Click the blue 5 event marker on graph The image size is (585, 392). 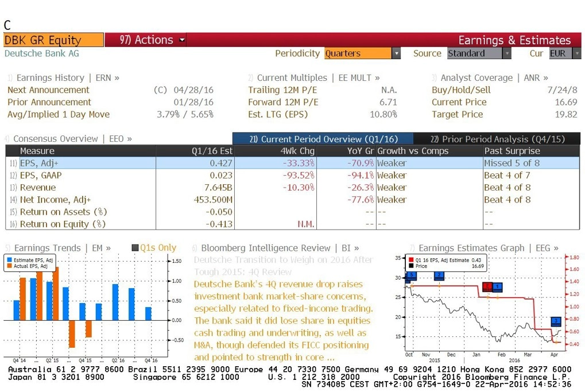[411, 276]
